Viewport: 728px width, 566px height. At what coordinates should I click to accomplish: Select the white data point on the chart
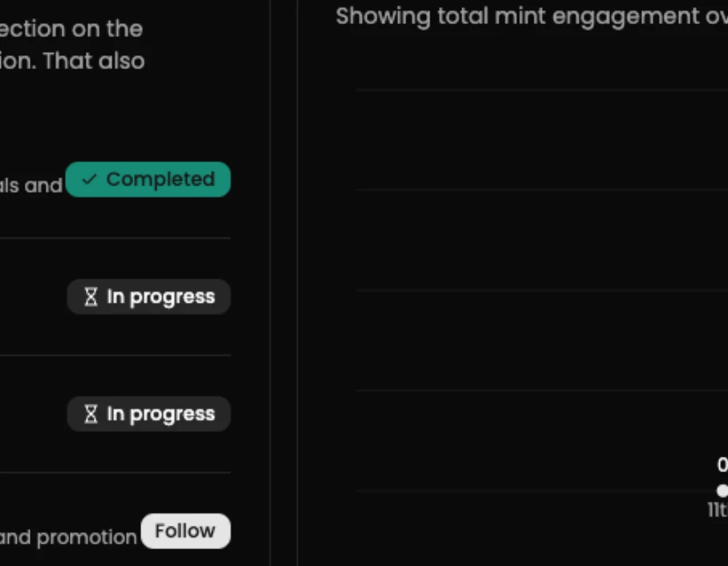722,490
